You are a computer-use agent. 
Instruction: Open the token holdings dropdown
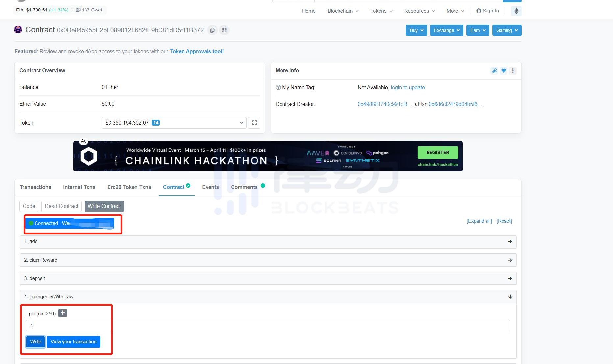point(174,123)
